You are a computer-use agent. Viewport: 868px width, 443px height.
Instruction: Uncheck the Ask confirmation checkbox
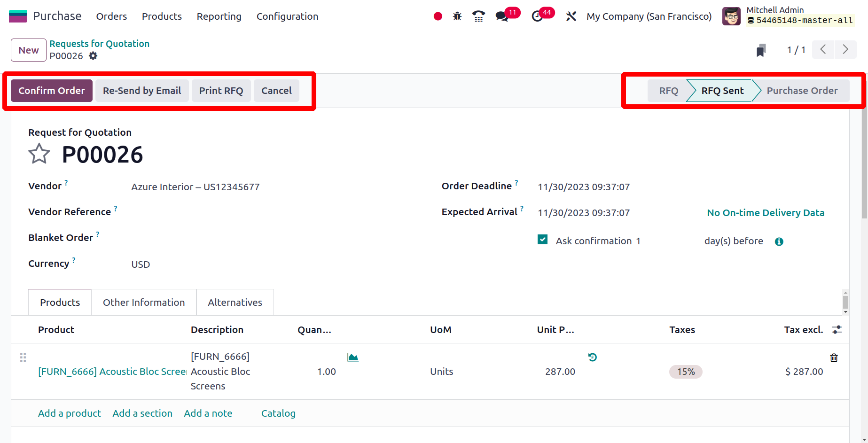(x=542, y=240)
